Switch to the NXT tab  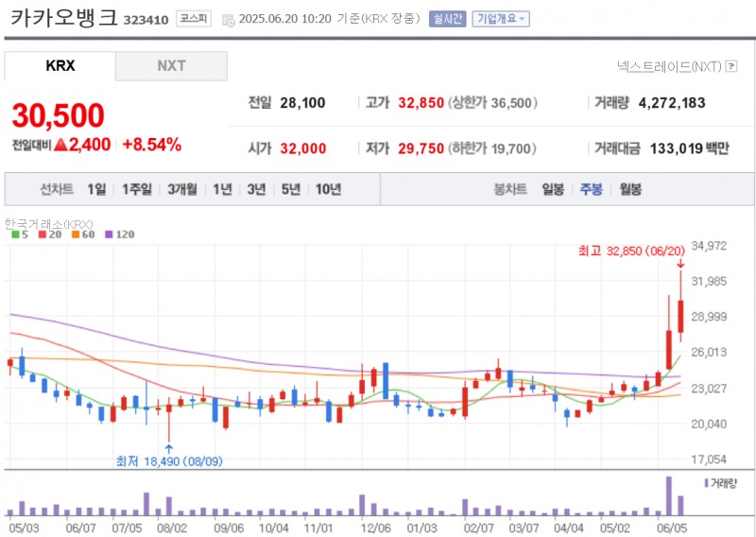(171, 65)
